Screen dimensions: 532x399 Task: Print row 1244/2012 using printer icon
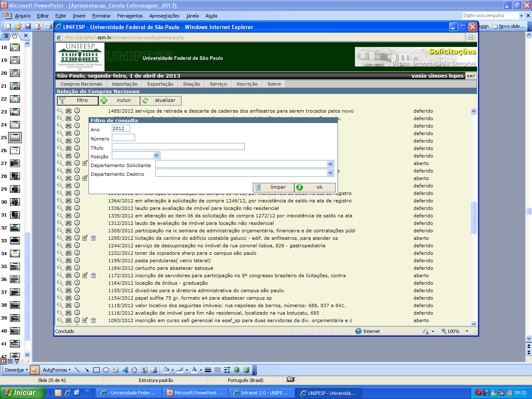coord(69,246)
